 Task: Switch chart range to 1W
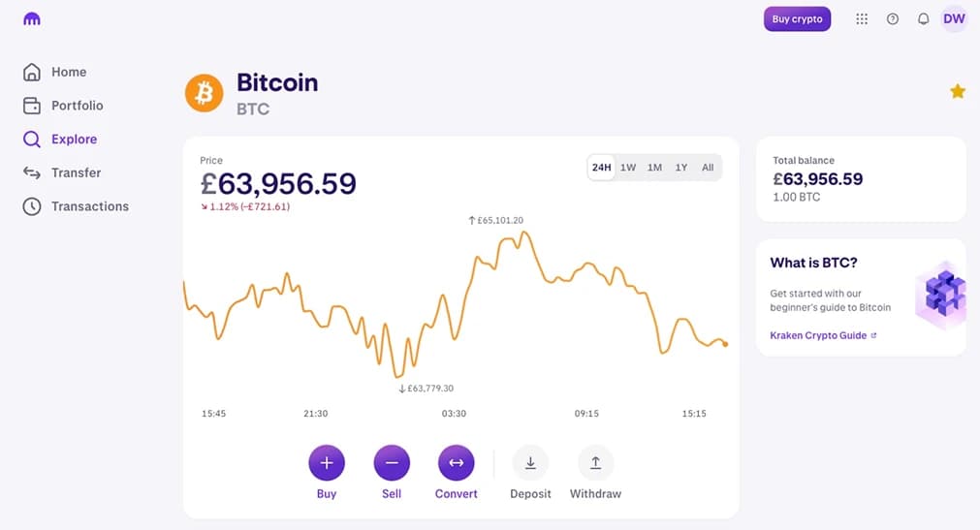tap(628, 168)
